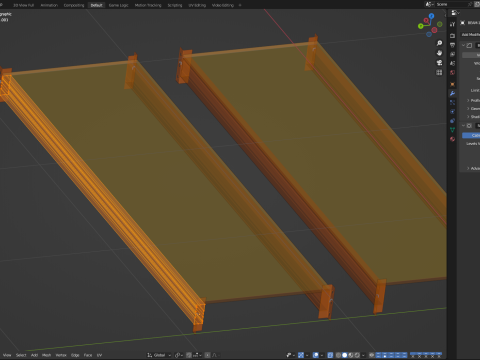Open the Face menu in viewport header
This screenshot has height=360, width=480.
tap(88, 355)
